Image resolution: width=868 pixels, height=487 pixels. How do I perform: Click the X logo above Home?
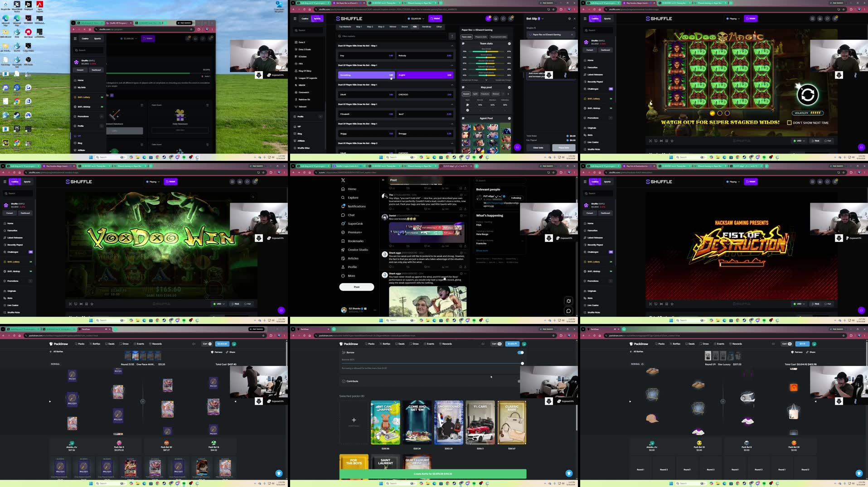tap(343, 180)
